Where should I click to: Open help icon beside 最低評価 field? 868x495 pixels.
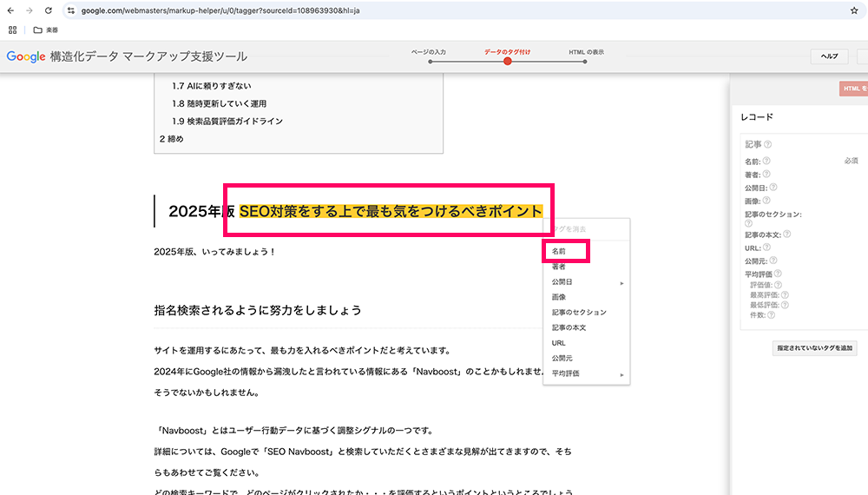click(x=785, y=305)
